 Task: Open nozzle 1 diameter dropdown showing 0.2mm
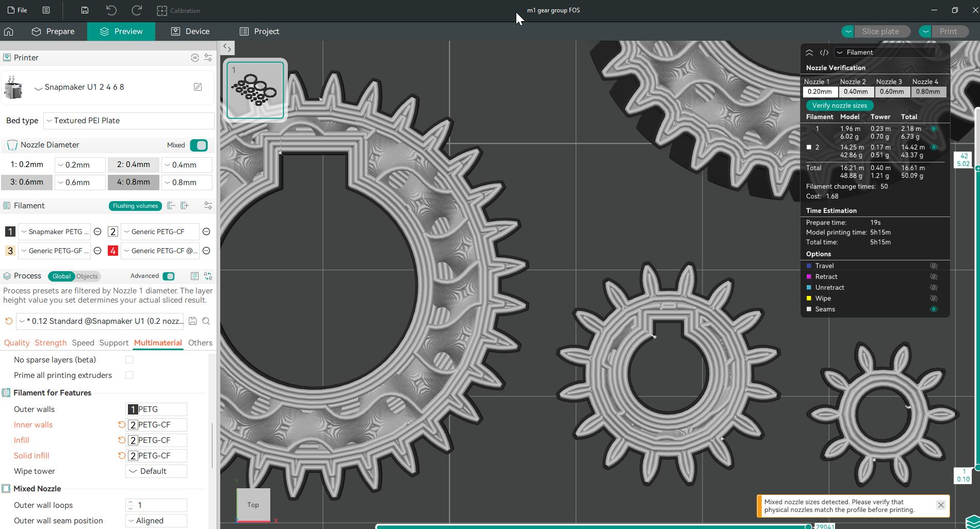click(80, 165)
